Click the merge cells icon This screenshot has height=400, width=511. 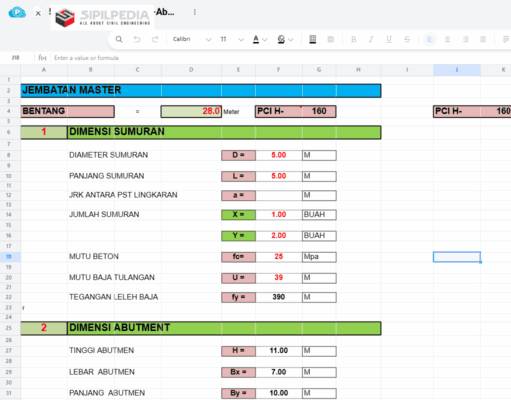(x=331, y=39)
